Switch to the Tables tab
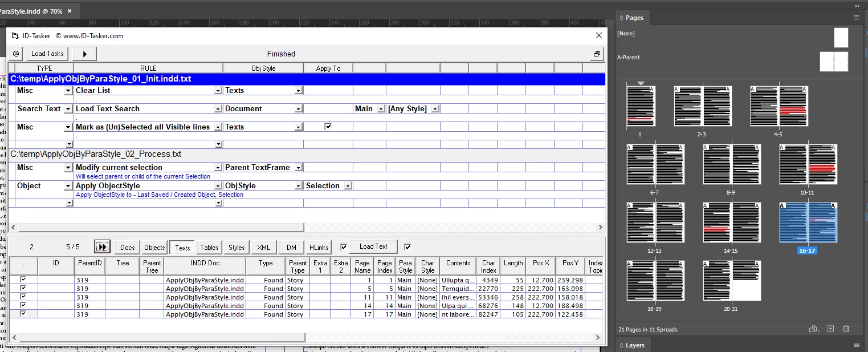 [209, 247]
